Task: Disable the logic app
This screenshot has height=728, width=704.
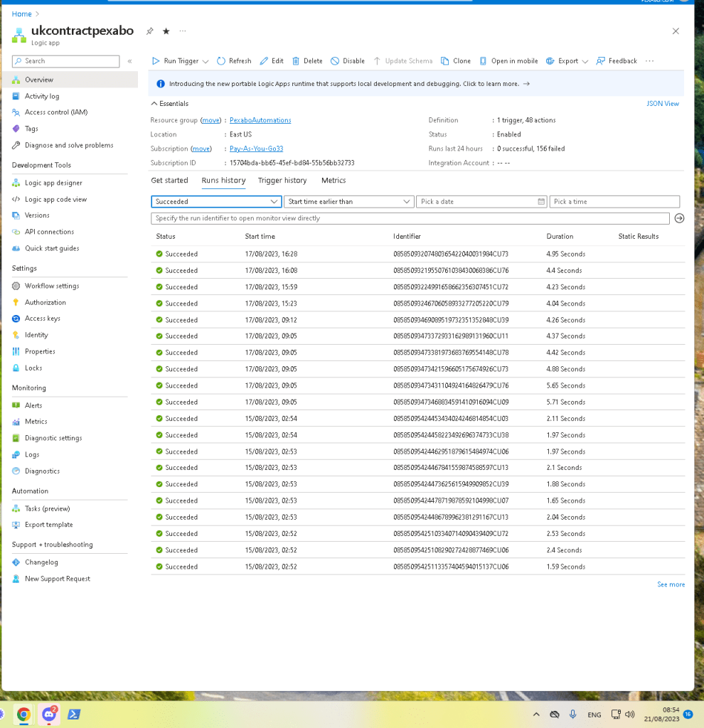Action: [x=347, y=61]
